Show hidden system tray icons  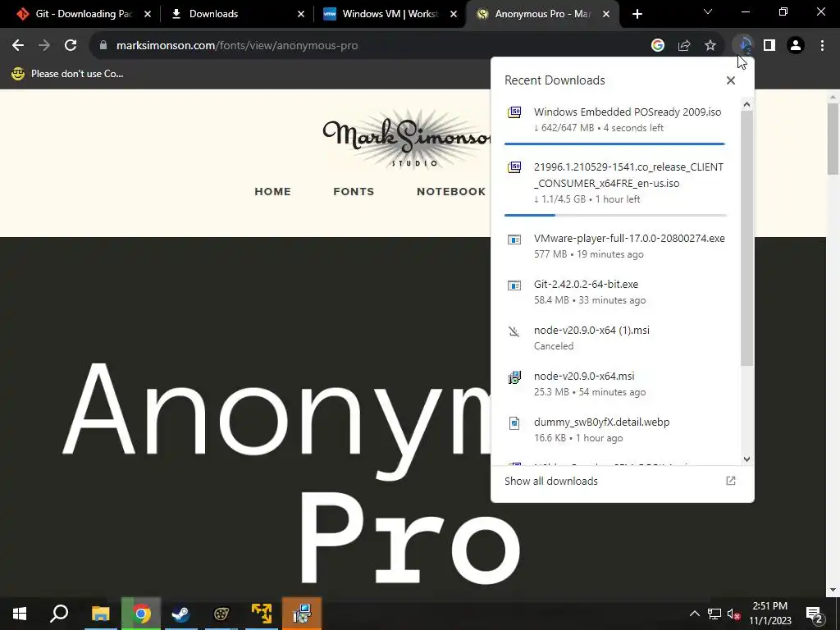click(x=694, y=614)
